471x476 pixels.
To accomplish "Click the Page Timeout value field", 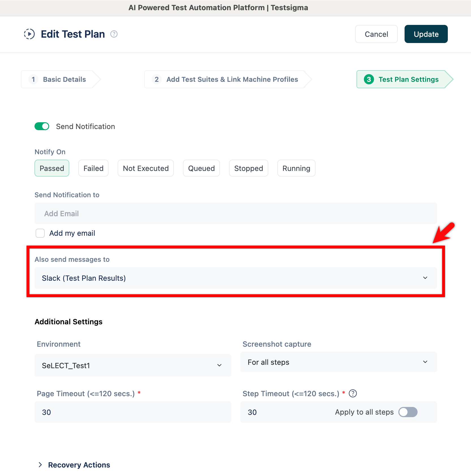I will 132,412.
